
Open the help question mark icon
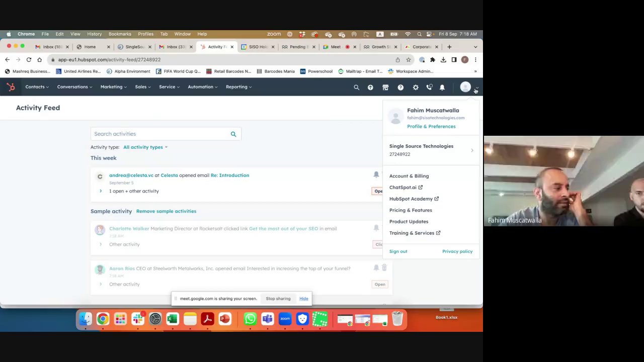click(x=400, y=87)
